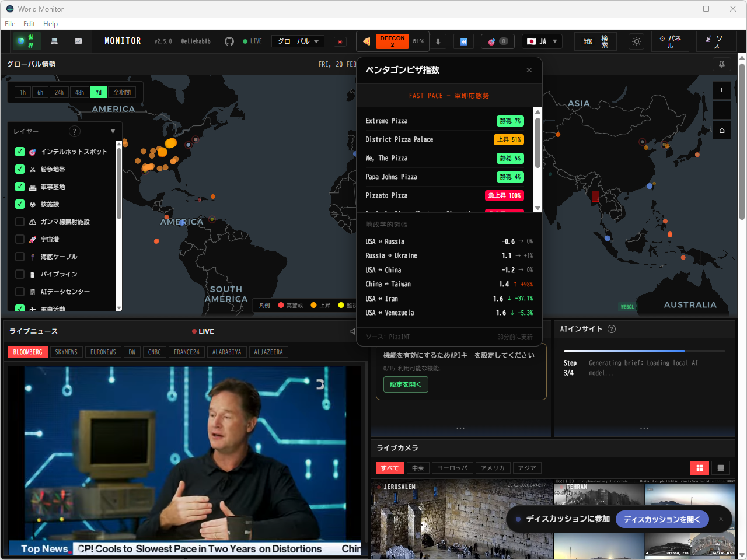Viewport: 747px width, 560px height.
Task: Click the target icon with zero counter
Action: (x=497, y=41)
